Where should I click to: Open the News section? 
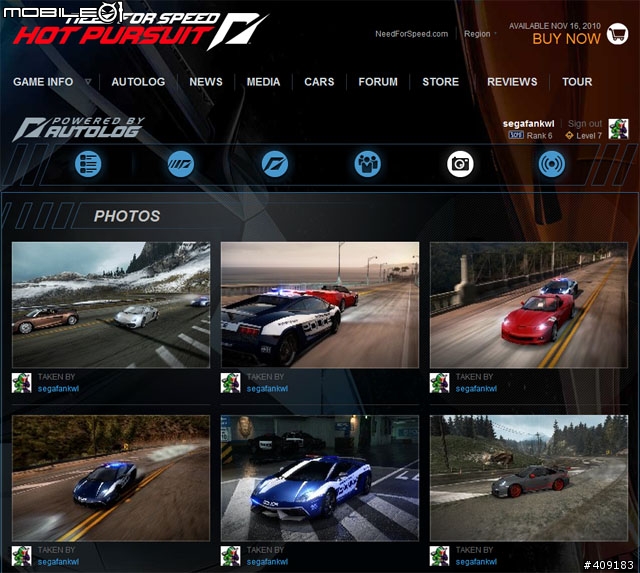206,82
